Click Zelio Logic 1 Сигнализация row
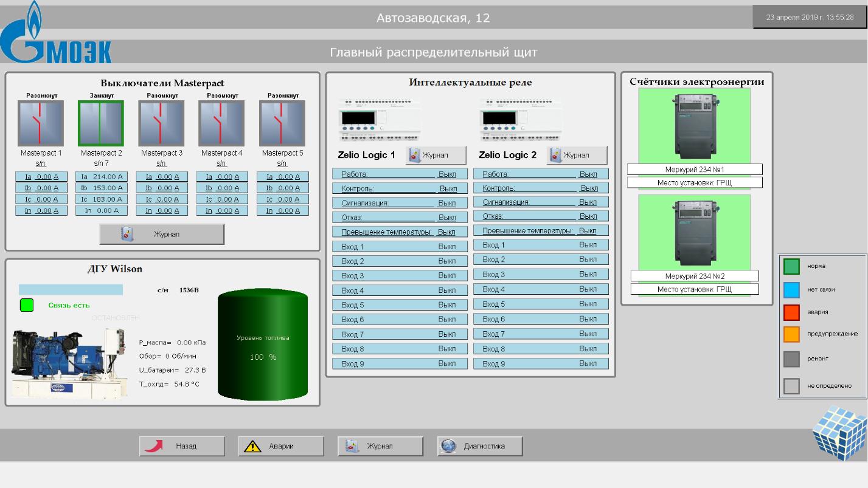This screenshot has width=868, height=488. (x=400, y=203)
